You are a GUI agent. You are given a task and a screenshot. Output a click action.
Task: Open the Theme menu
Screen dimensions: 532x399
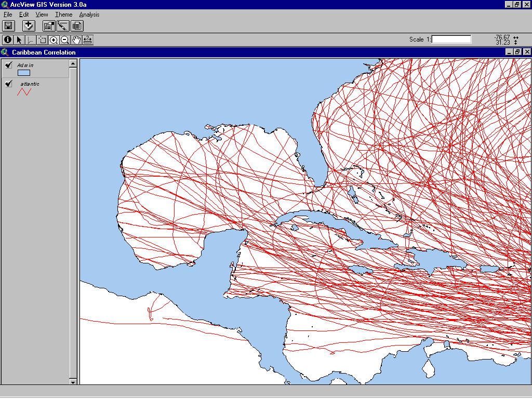(x=63, y=15)
